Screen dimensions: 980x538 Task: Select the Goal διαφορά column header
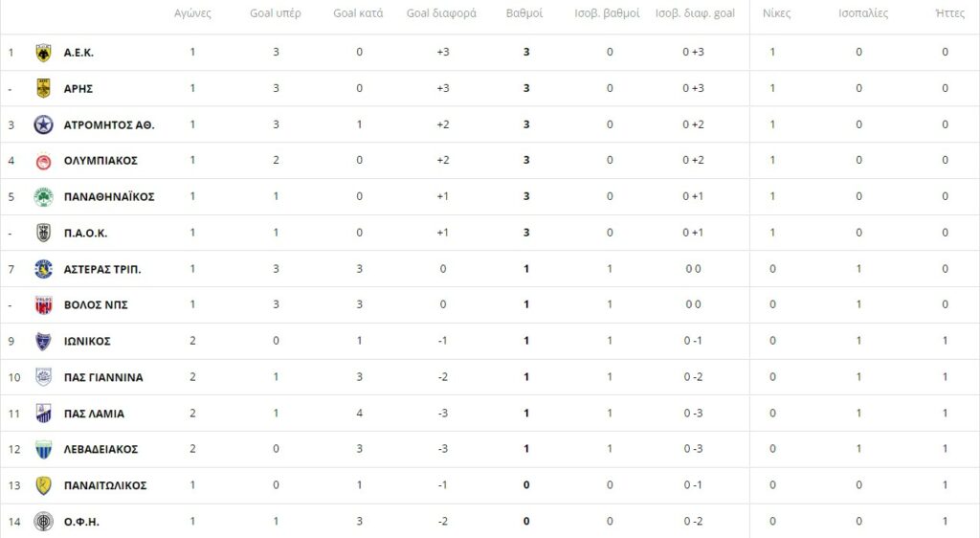click(x=441, y=13)
